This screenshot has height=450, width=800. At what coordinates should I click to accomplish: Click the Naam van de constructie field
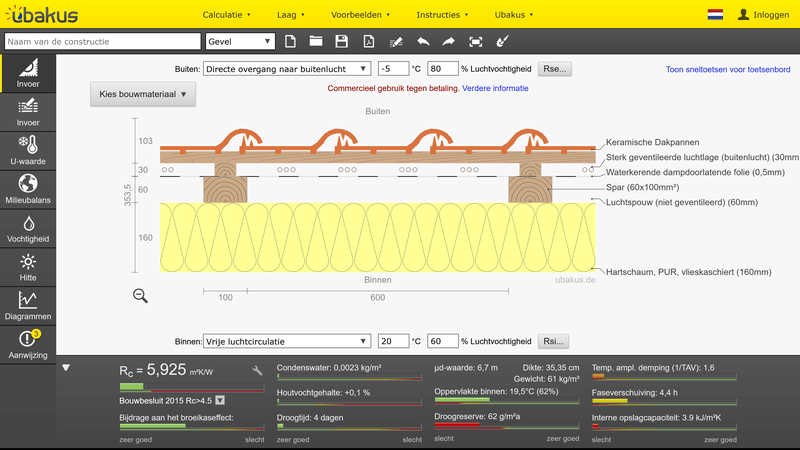pos(103,41)
